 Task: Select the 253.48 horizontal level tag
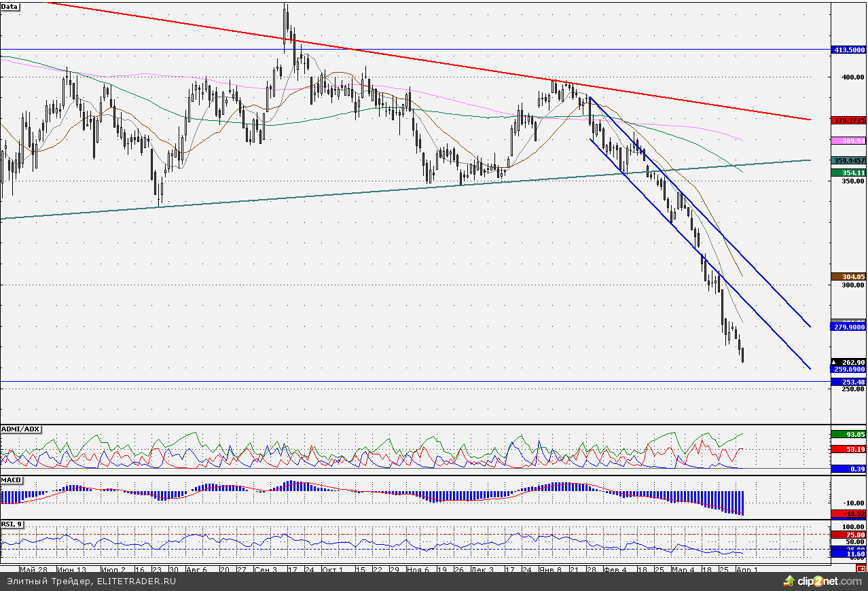click(848, 382)
